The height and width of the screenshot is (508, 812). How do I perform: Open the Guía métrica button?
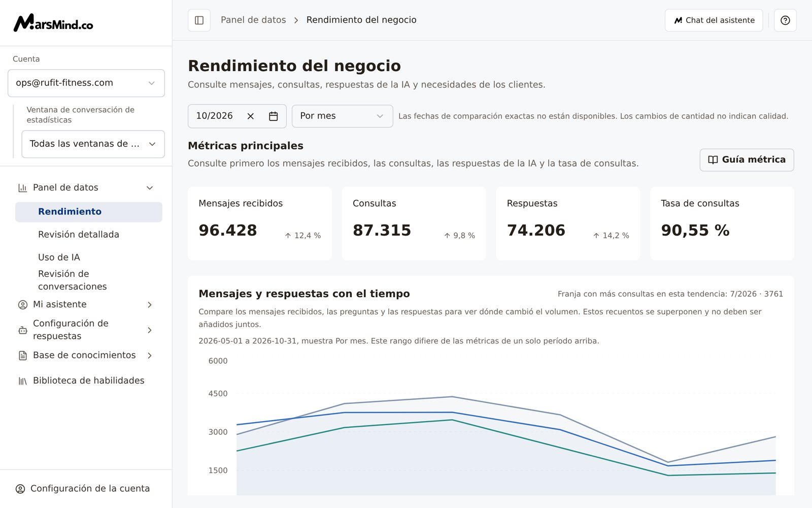tap(747, 160)
